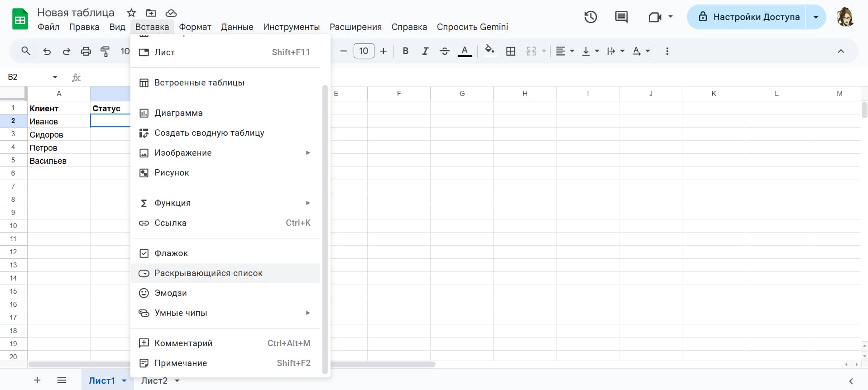
Task: Click the borders grid icon
Action: 510,51
